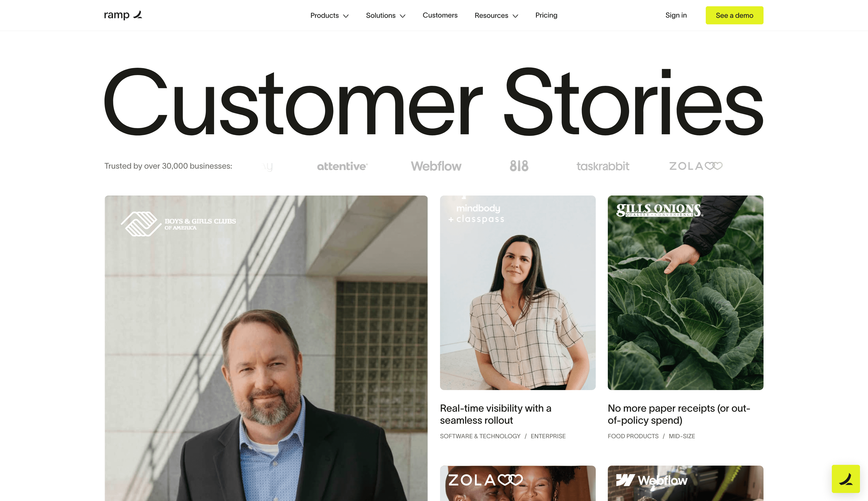Expand the Solutions dropdown menu

pyautogui.click(x=386, y=16)
